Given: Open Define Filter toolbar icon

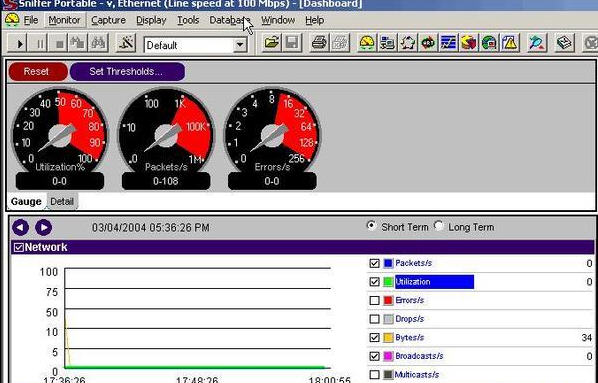Looking at the screenshot, I should coord(125,43).
